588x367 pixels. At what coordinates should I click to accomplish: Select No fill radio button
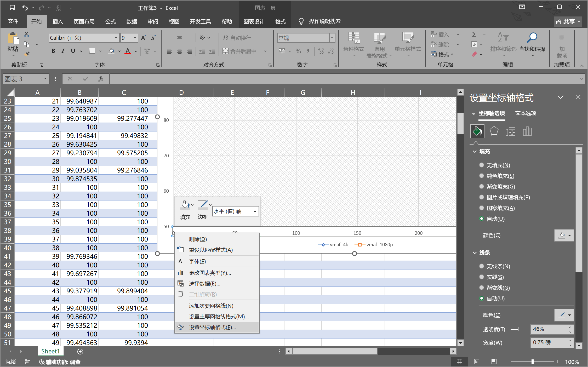coord(482,165)
